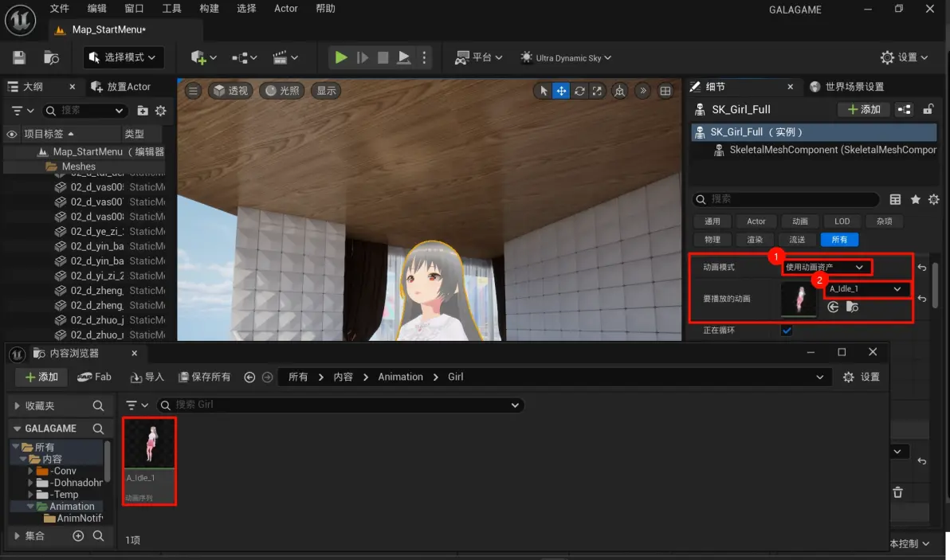Open the outliner settings gear

point(160,111)
